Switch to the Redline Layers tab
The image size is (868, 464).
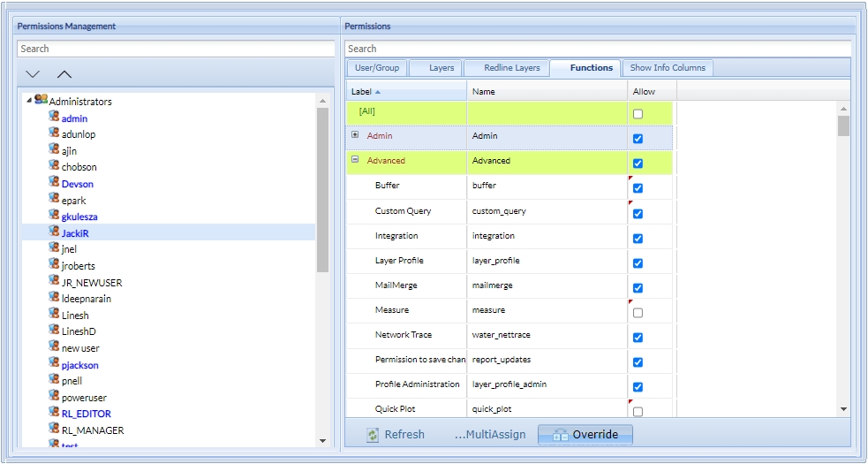pos(512,68)
